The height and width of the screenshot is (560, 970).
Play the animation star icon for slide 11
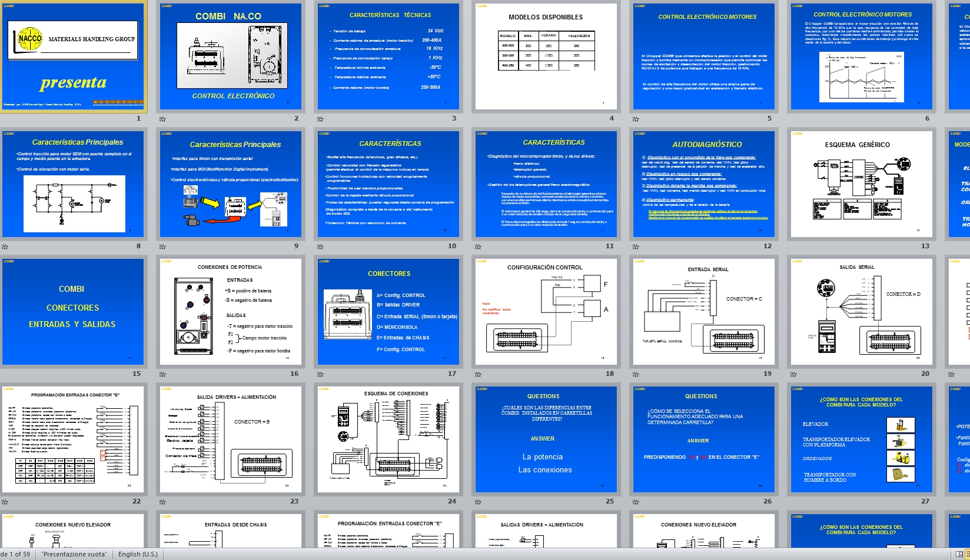(x=478, y=246)
